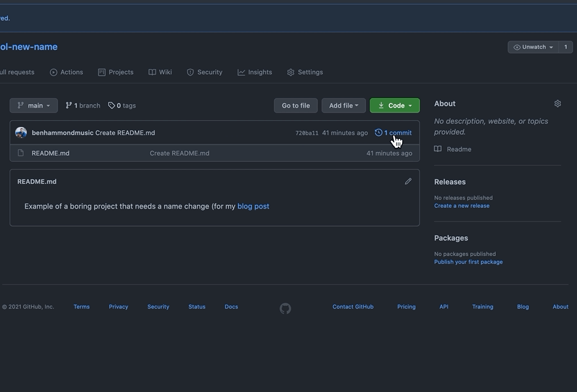Screen dimensions: 577x392
Task: Open the repository Settings tab
Action: coord(305,72)
